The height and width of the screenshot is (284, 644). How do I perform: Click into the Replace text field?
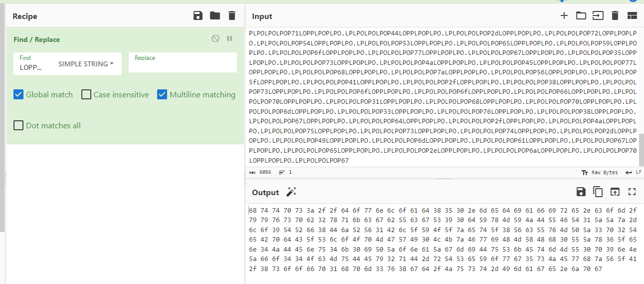pyautogui.click(x=183, y=65)
